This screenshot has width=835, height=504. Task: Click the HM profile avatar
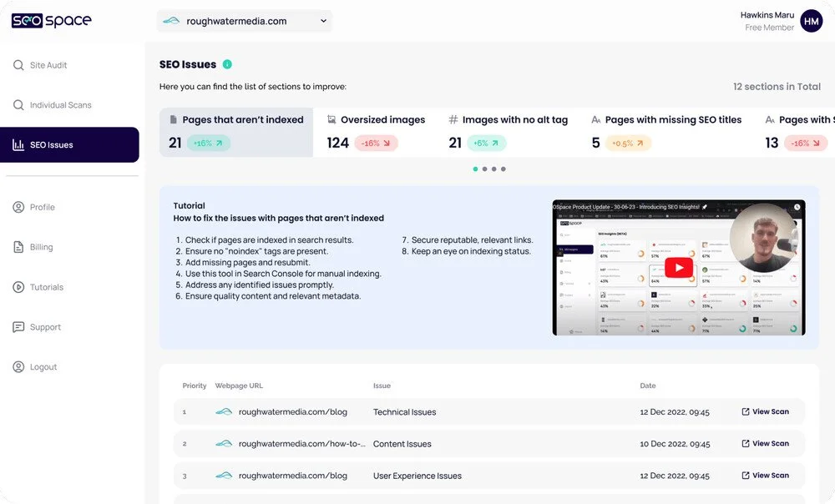811,21
